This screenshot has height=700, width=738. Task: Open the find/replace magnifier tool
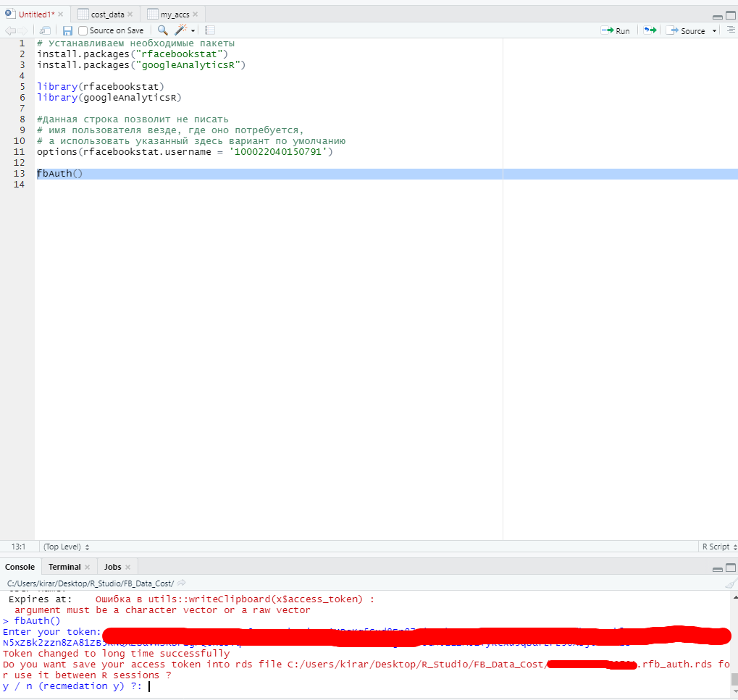[162, 30]
